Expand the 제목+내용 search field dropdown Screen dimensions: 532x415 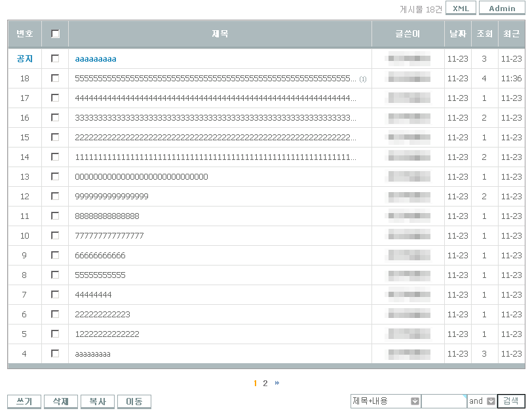click(x=414, y=401)
